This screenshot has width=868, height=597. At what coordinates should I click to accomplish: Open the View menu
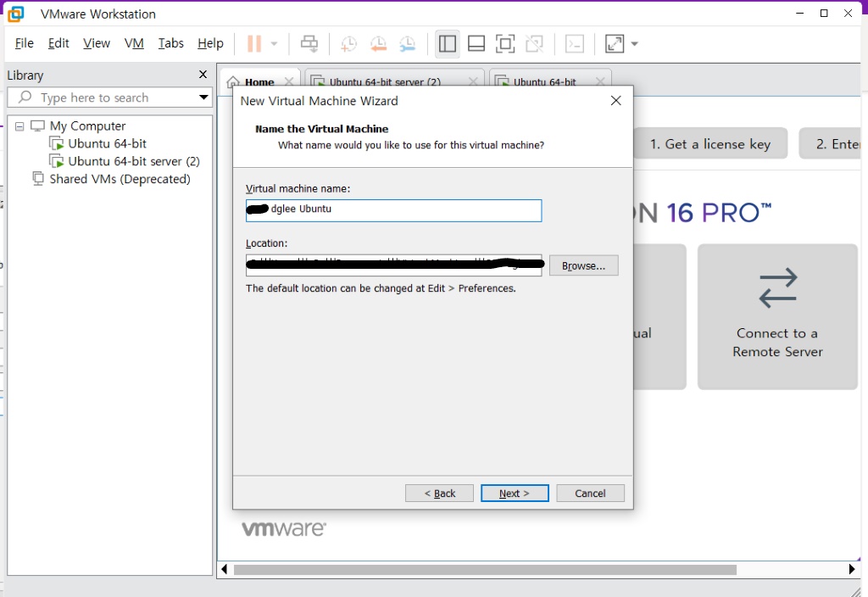click(97, 43)
